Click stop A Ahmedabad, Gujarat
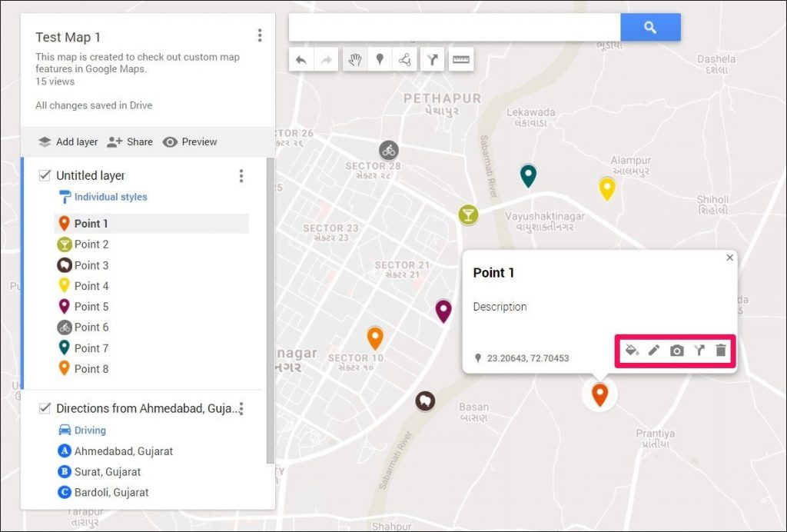The width and height of the screenshot is (787, 532). (x=115, y=451)
